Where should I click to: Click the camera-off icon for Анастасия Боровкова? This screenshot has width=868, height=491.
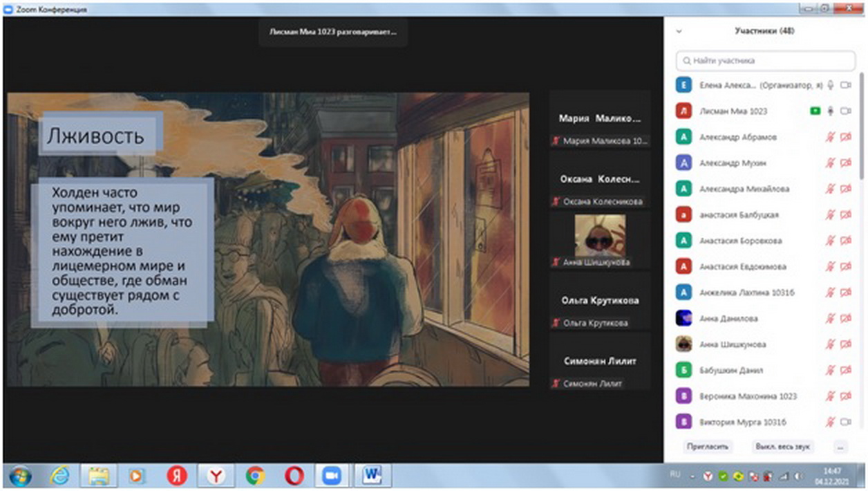(x=845, y=241)
